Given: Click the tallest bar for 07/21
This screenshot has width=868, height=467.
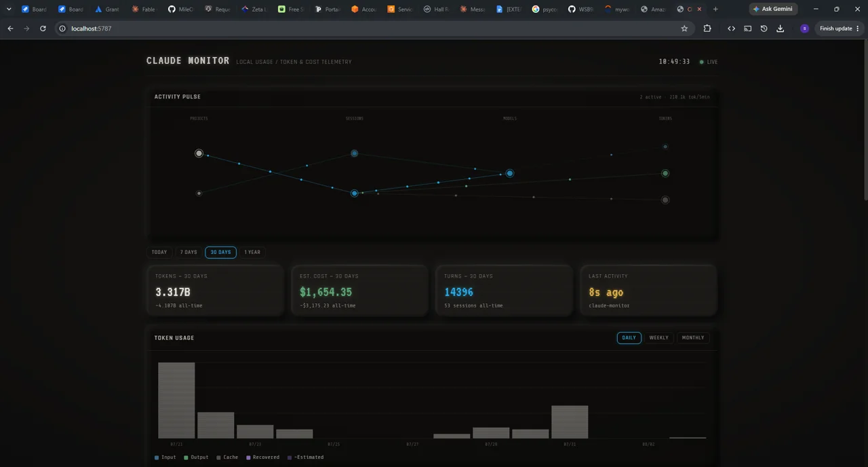Looking at the screenshot, I should coord(176,400).
